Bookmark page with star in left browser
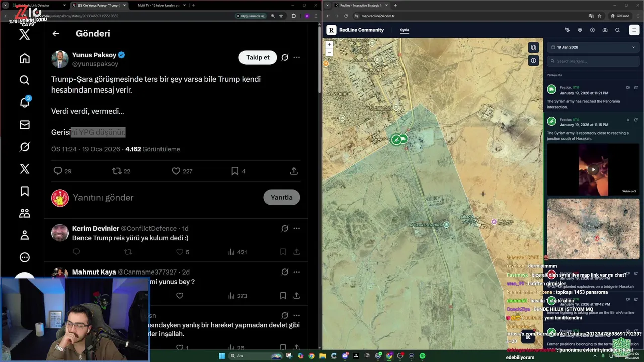This screenshot has width=644, height=362. (x=281, y=16)
